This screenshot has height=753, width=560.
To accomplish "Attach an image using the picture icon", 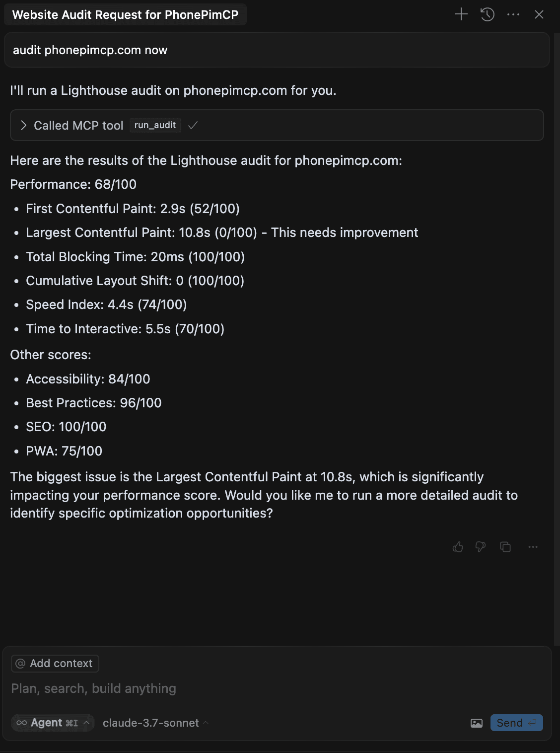I will (477, 723).
